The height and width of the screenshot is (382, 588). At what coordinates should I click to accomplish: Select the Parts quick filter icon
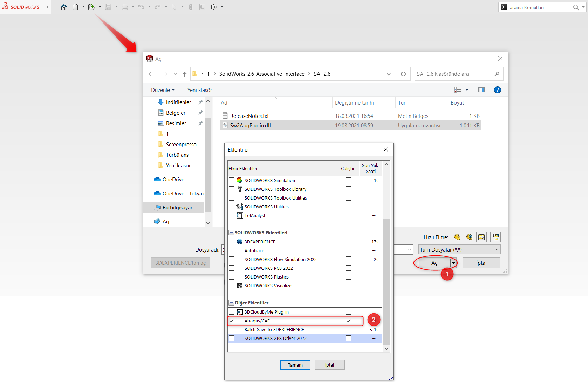tap(457, 237)
